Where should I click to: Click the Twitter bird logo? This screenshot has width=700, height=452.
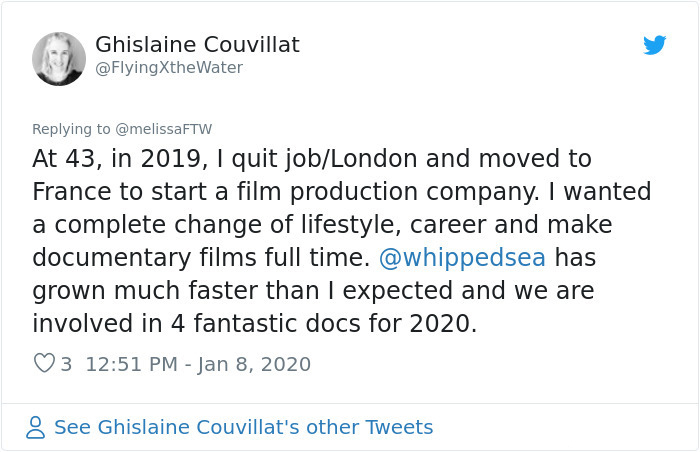pos(655,45)
